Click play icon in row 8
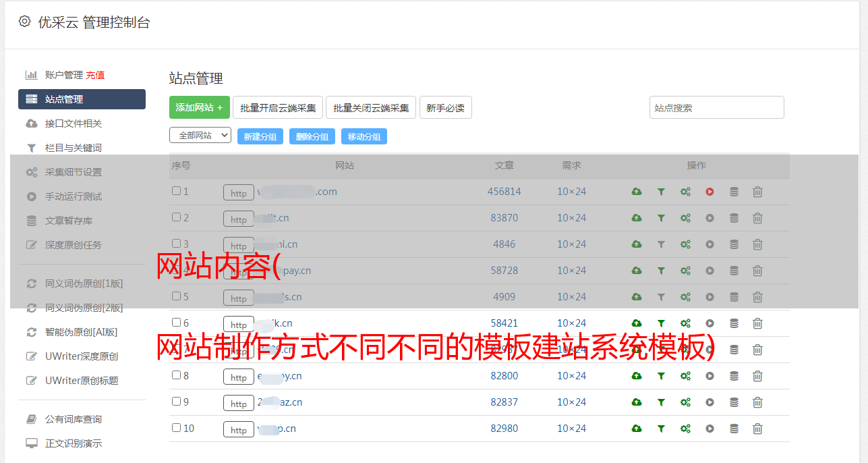Viewport: 868px width, 463px height. [710, 376]
